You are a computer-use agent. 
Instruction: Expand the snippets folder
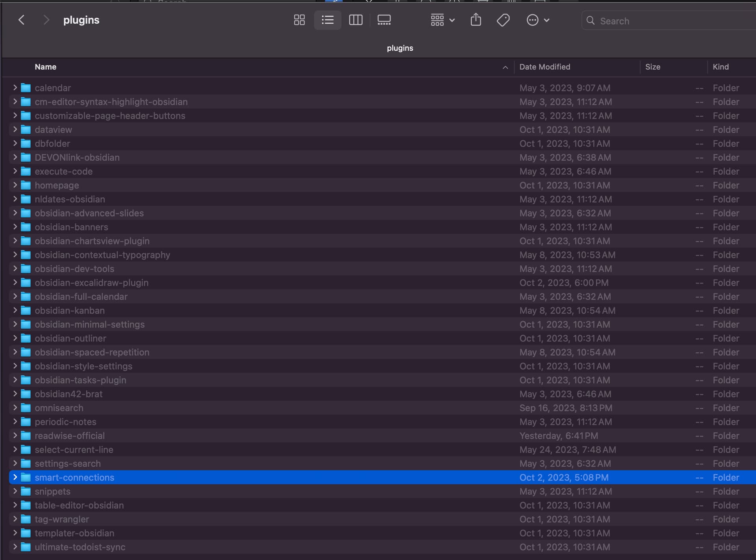tap(15, 491)
